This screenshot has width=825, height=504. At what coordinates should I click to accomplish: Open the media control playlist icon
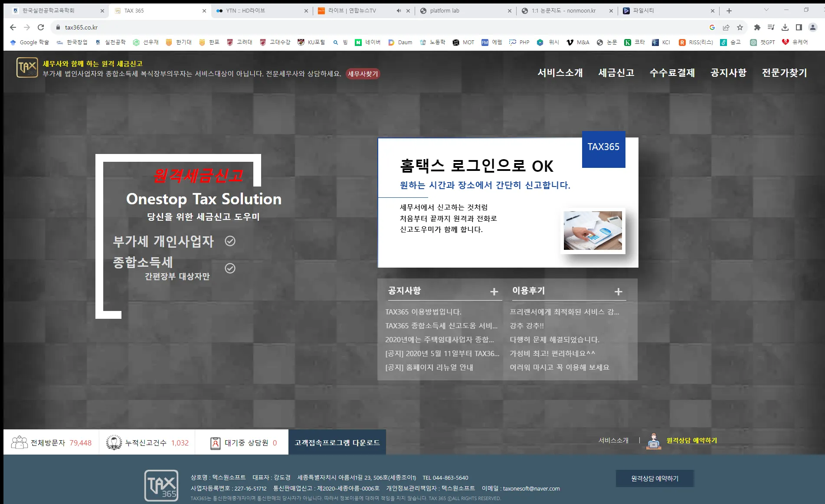[771, 27]
